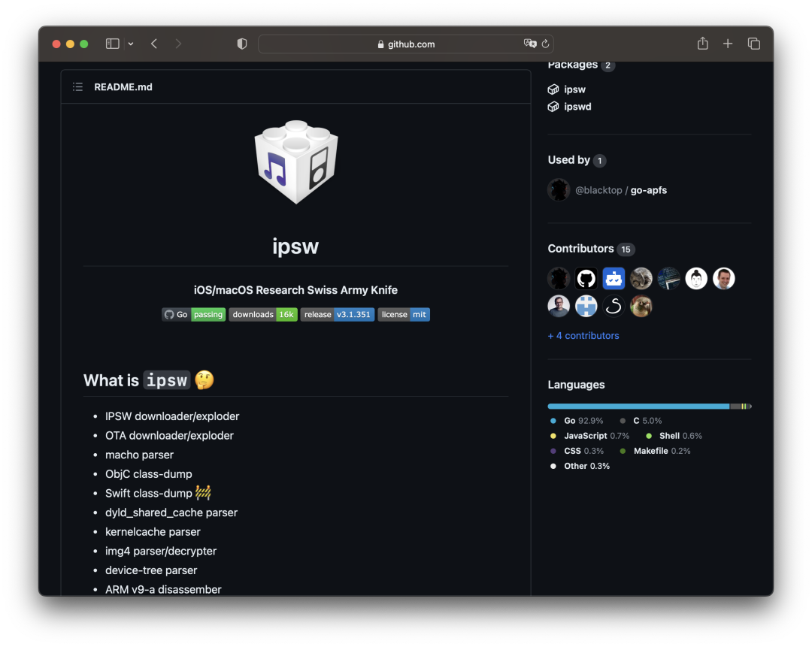The height and width of the screenshot is (647, 812).
Task: Click the ipsw Lego cube logo
Action: click(295, 162)
